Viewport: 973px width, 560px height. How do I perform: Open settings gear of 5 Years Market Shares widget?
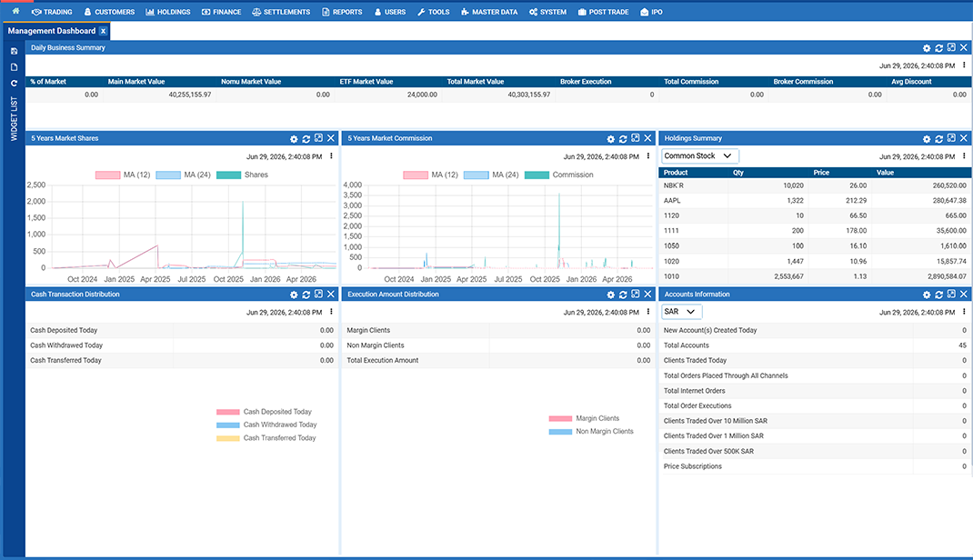coord(294,139)
